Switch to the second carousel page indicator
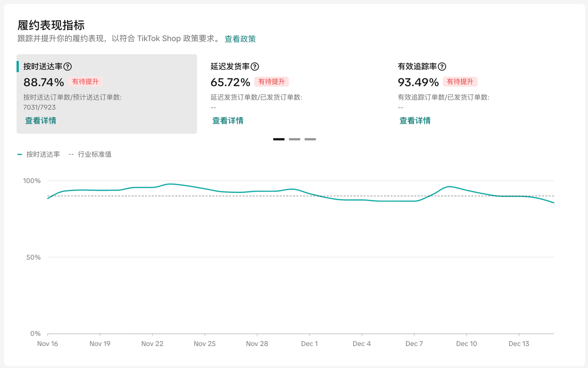Image resolution: width=588 pixels, height=368 pixels. (x=294, y=139)
